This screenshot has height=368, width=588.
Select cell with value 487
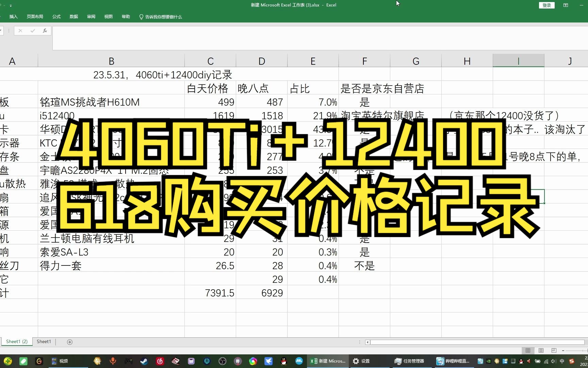point(262,102)
